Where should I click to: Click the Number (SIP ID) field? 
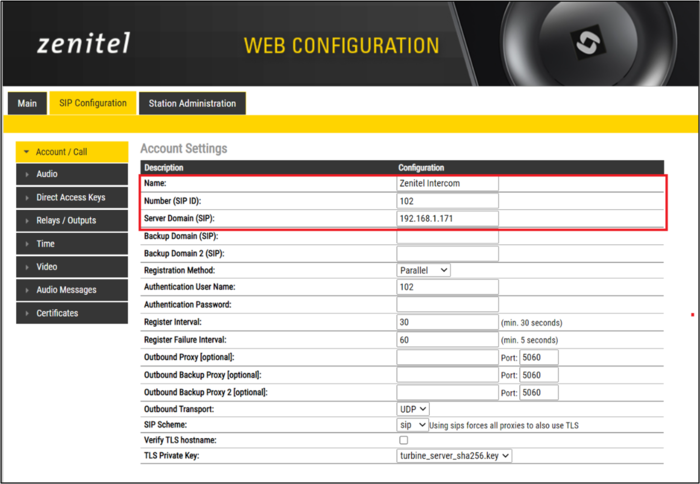[x=447, y=201]
